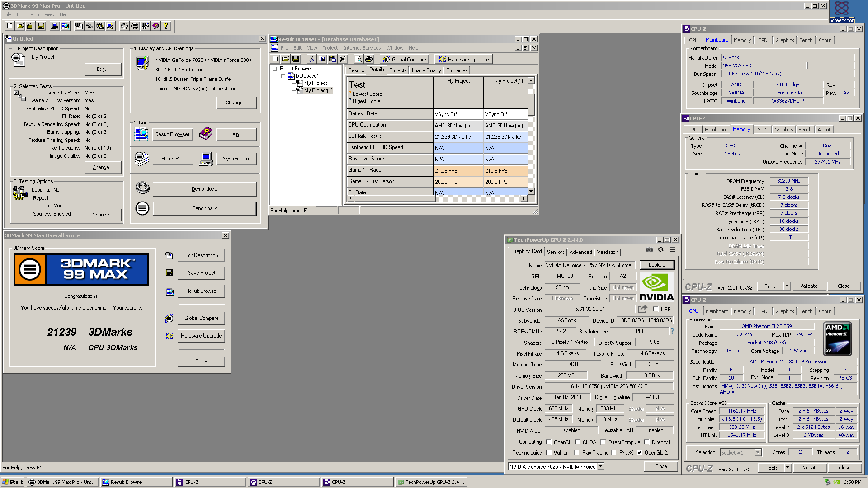Viewport: 868px width, 488px height.
Task: Click New project icon in 3DMark toolbar
Action: coord(9,26)
